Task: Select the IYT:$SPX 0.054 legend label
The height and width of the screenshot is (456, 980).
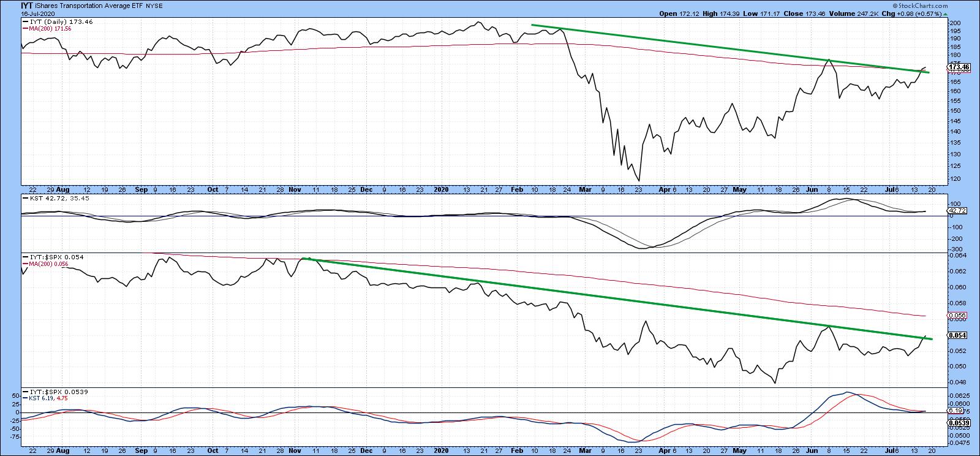Action: [56, 257]
